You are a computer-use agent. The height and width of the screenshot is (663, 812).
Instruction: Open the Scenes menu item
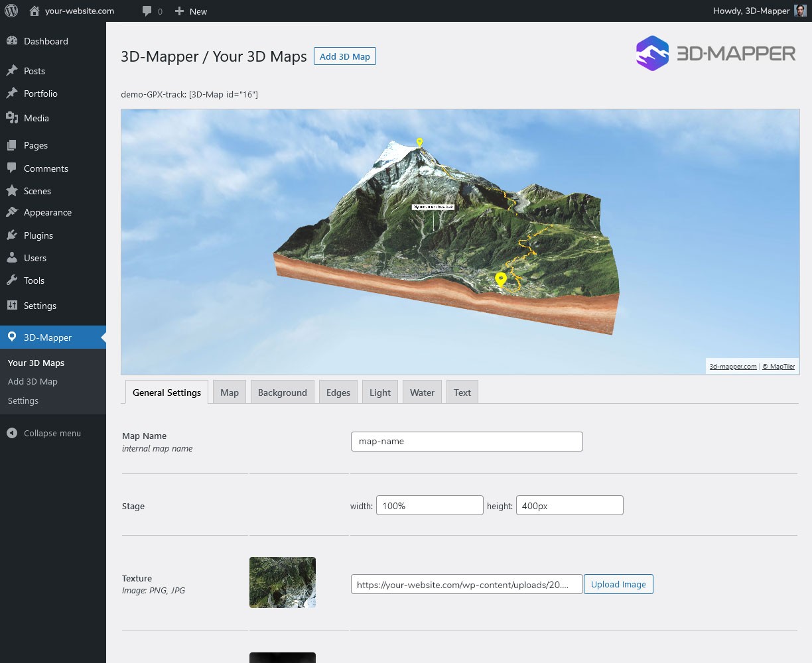click(37, 191)
